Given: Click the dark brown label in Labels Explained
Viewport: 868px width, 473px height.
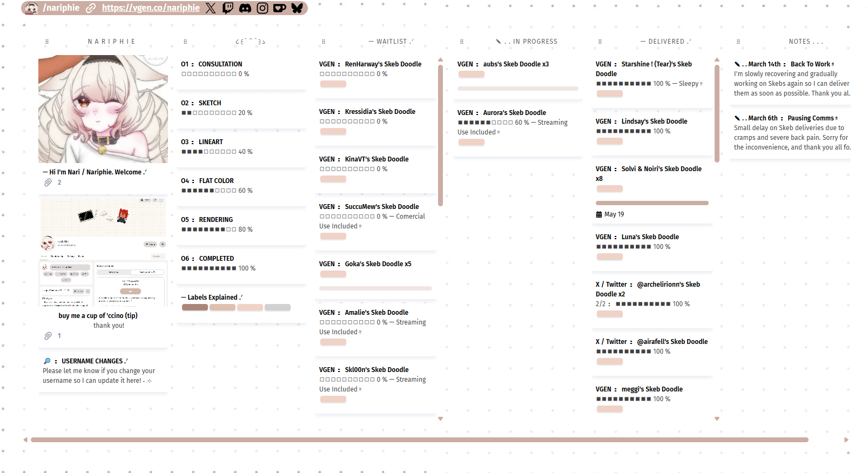Looking at the screenshot, I should pos(195,307).
